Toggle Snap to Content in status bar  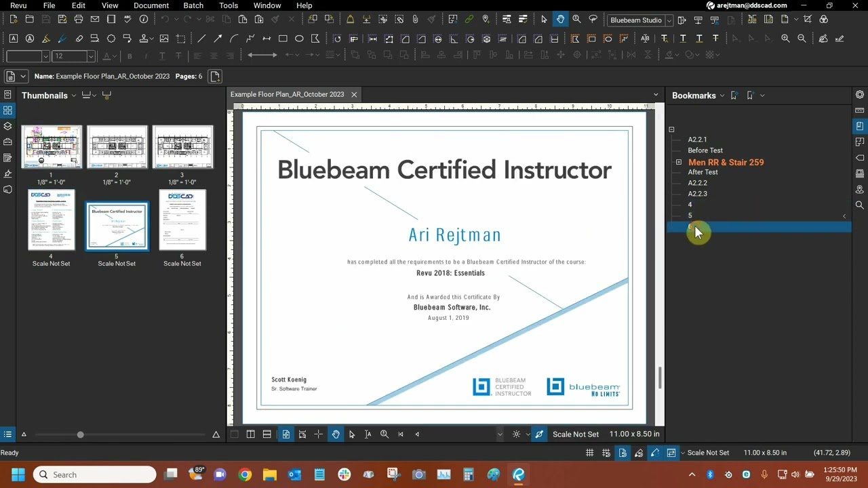click(623, 453)
